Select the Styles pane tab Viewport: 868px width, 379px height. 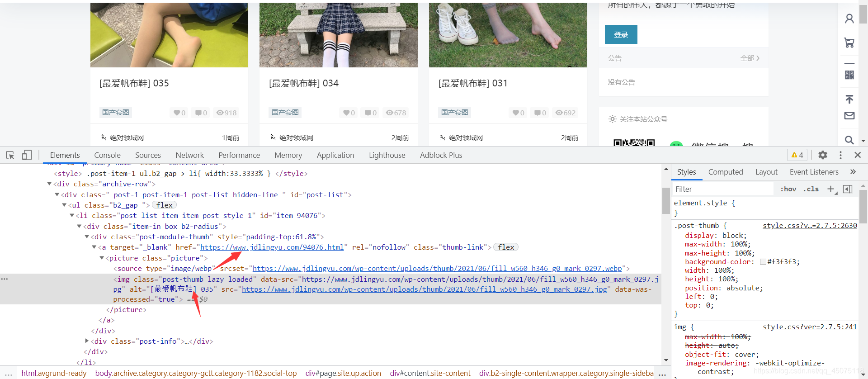pos(686,172)
